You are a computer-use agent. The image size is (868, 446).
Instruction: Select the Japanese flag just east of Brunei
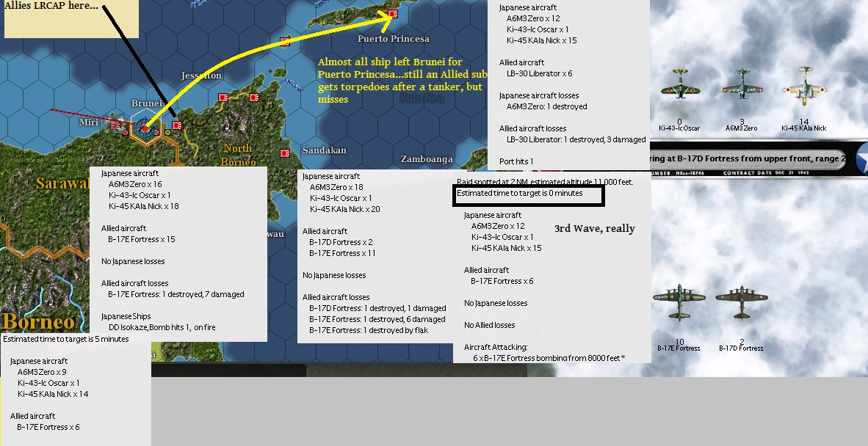176,125
